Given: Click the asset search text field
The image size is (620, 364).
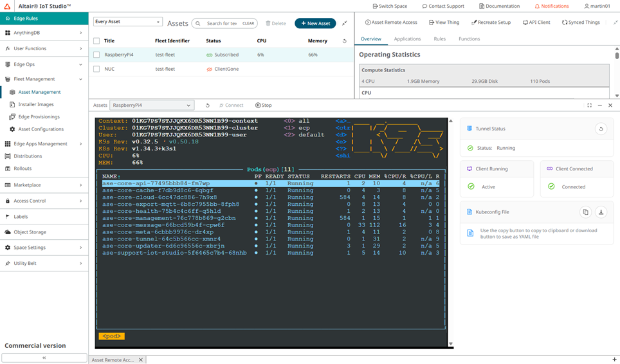Looking at the screenshot, I should 222,23.
